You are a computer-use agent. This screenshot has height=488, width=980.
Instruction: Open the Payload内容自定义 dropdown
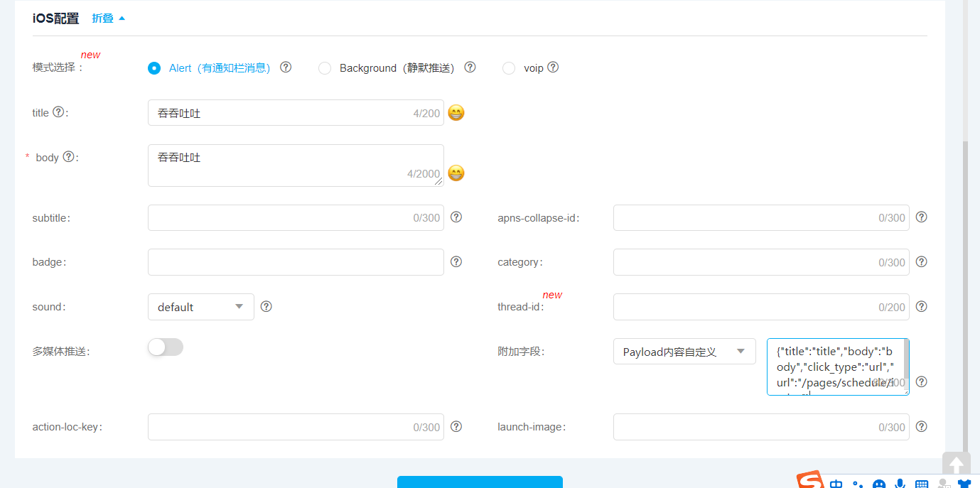pyautogui.click(x=684, y=351)
